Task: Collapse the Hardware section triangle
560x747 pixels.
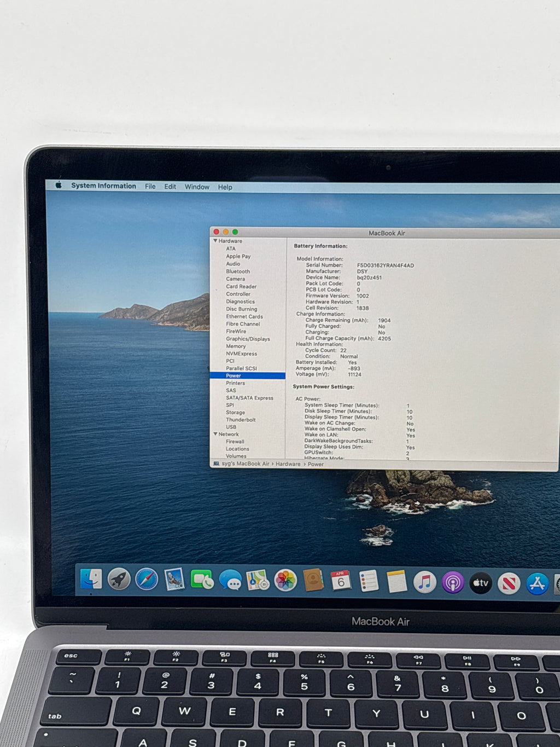Action: 215,241
